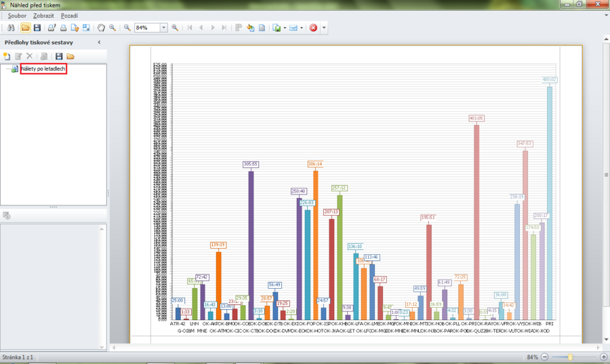
Task: Click the Quick print printer icon
Action: pyautogui.click(x=63, y=28)
